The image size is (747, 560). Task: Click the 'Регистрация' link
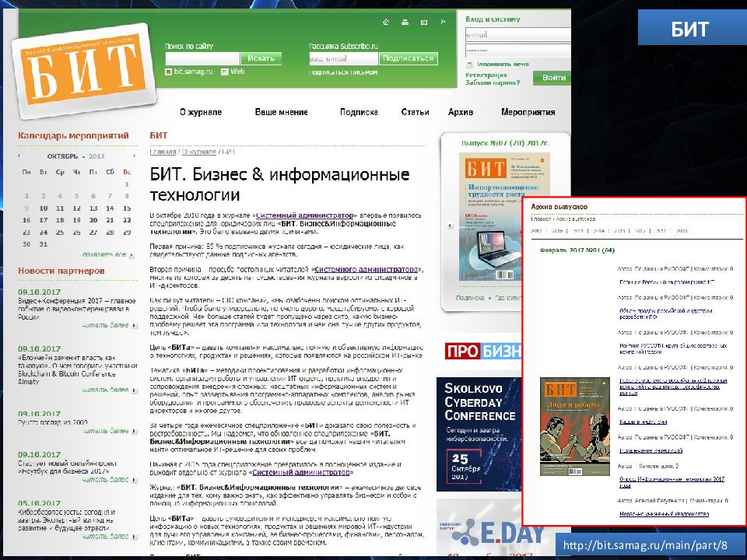pyautogui.click(x=486, y=75)
